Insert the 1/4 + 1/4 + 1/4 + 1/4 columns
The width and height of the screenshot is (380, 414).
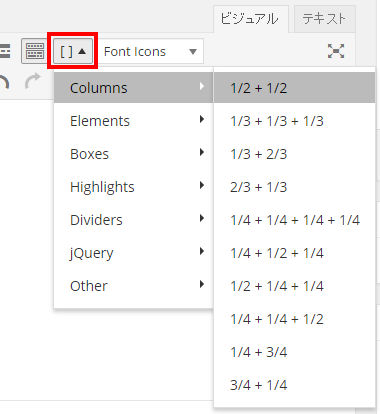tap(294, 220)
